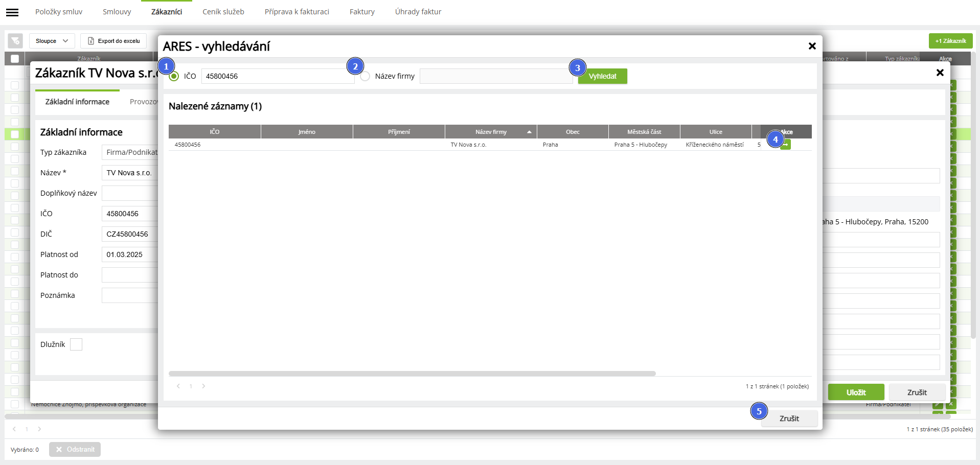The height and width of the screenshot is (465, 980).
Task: Click the 'Vybráno: 0' status text
Action: [x=25, y=450]
